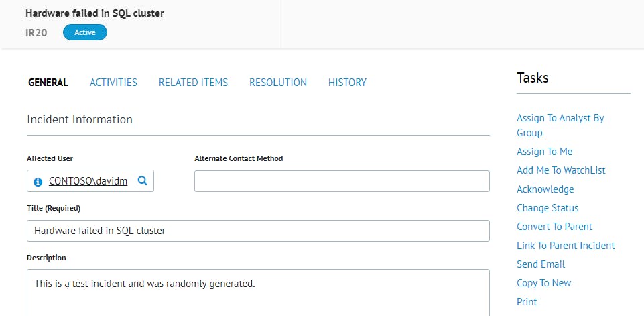Copy the incident with Copy To New
The height and width of the screenshot is (316, 644).
coord(543,283)
